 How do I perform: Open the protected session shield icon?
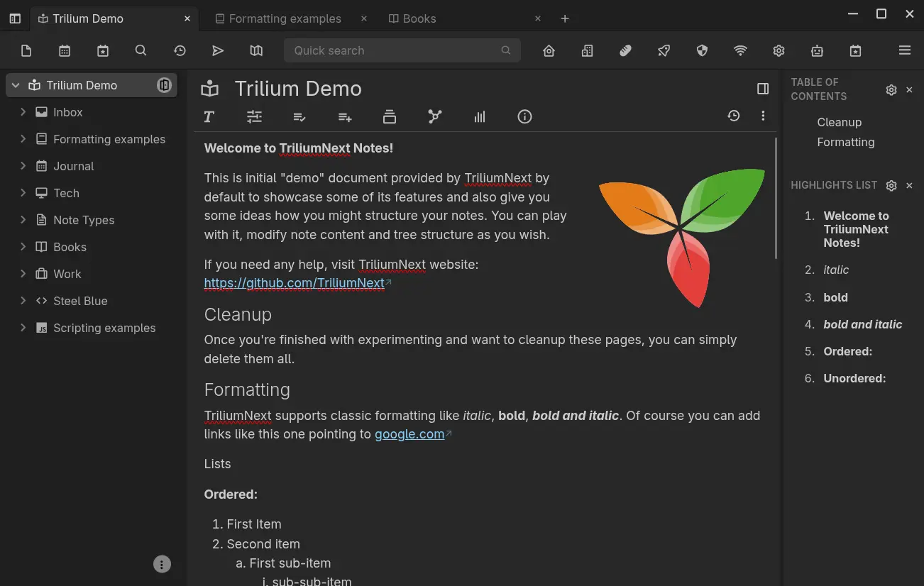(x=702, y=50)
